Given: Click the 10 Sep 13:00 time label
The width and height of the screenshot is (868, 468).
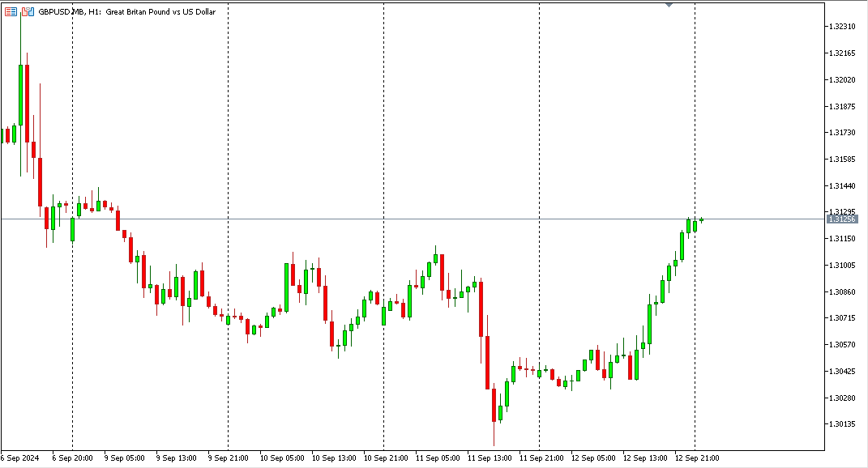Looking at the screenshot, I should pos(334,458).
